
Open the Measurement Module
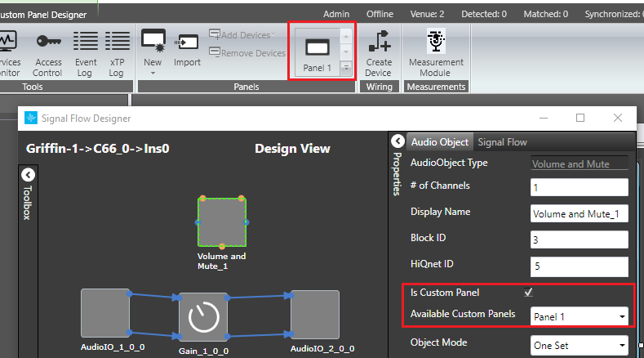point(436,53)
